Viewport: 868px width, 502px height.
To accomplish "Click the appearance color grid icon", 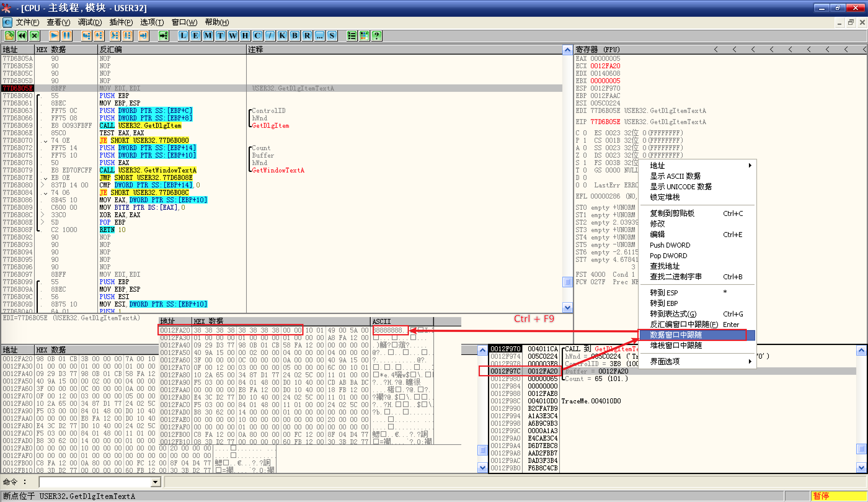I will 364,35.
